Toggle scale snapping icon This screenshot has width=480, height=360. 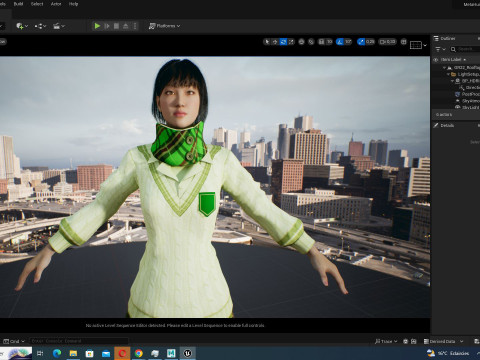(x=361, y=42)
